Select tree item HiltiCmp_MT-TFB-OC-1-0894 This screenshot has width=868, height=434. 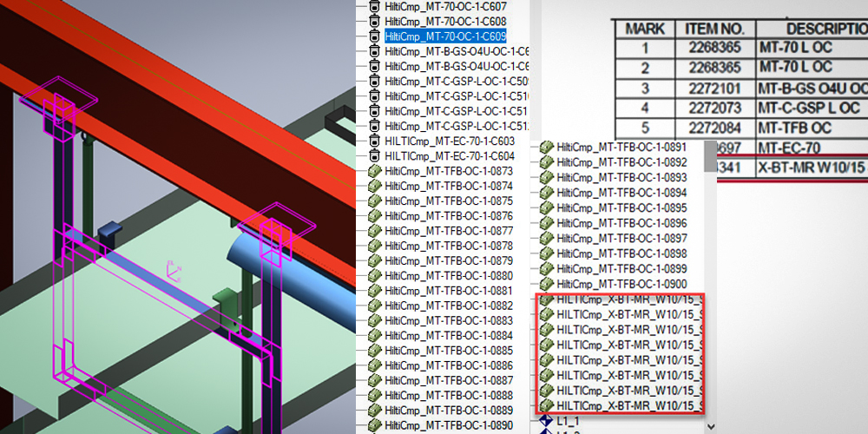click(621, 194)
